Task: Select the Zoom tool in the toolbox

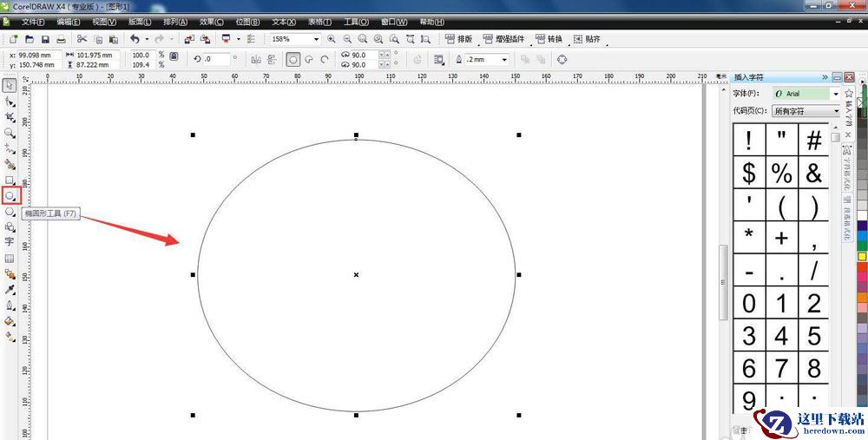Action: (x=10, y=133)
